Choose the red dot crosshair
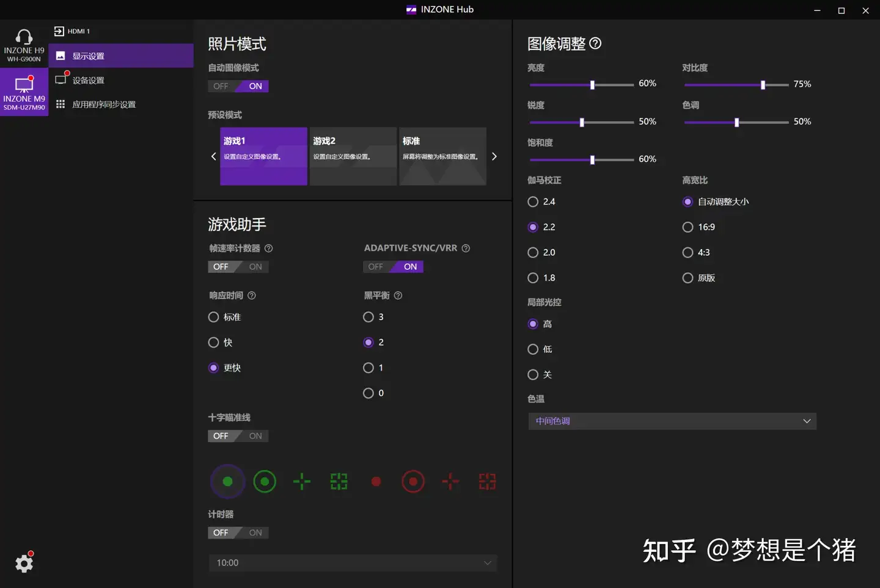 coord(376,482)
